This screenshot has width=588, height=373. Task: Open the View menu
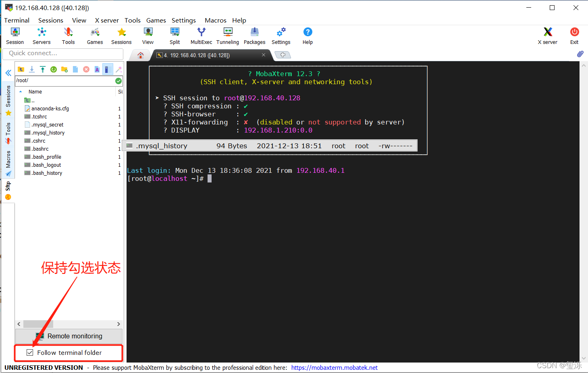[x=79, y=20]
